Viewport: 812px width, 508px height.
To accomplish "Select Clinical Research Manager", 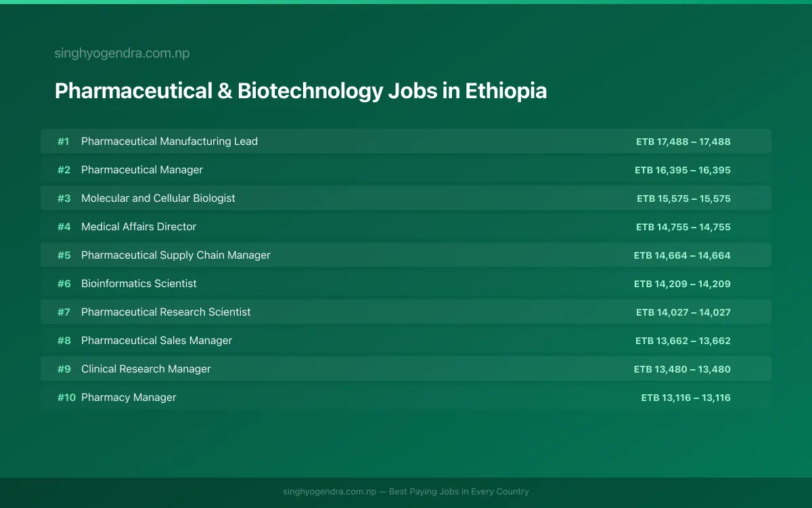I will click(x=146, y=369).
